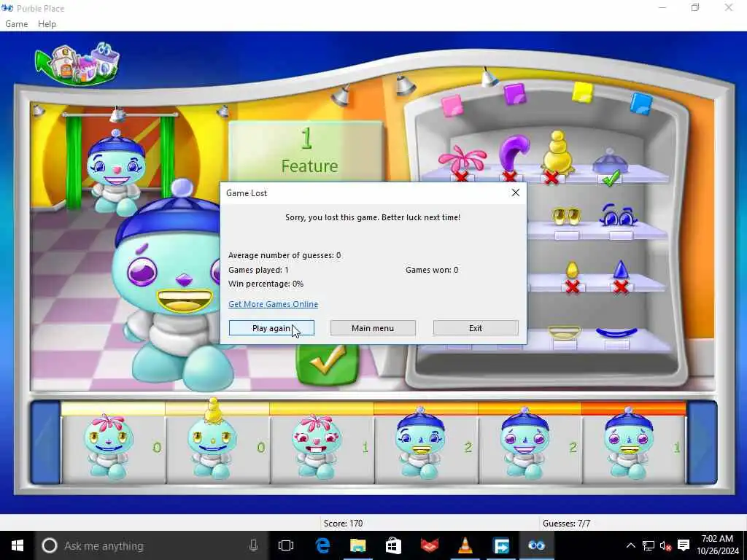The image size is (747, 560).
Task: Open VLC media player from taskbar
Action: click(x=465, y=545)
